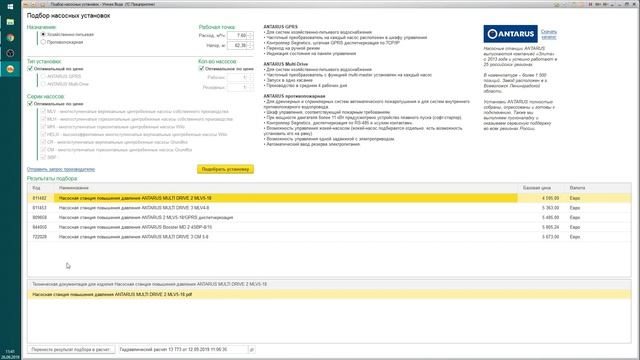Click the code cell 844055

[x=40, y=227]
